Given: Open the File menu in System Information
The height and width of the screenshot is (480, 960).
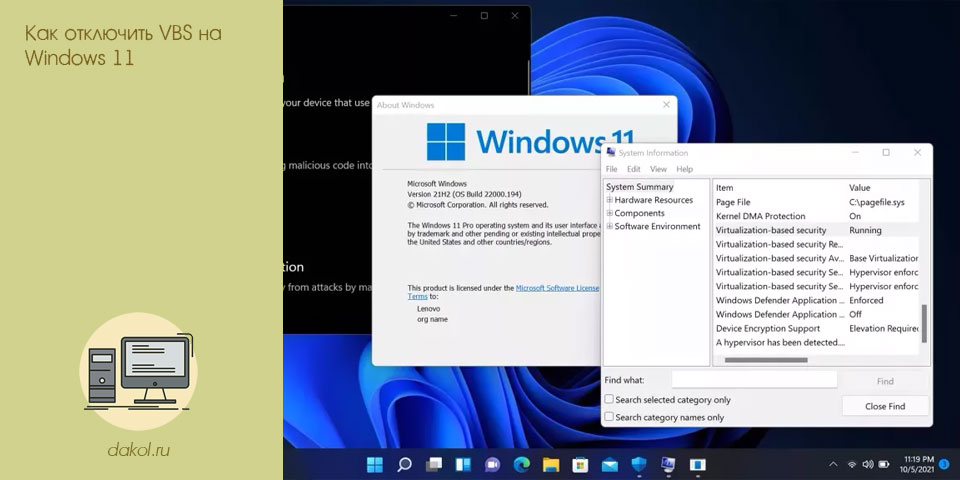Looking at the screenshot, I should coord(612,169).
